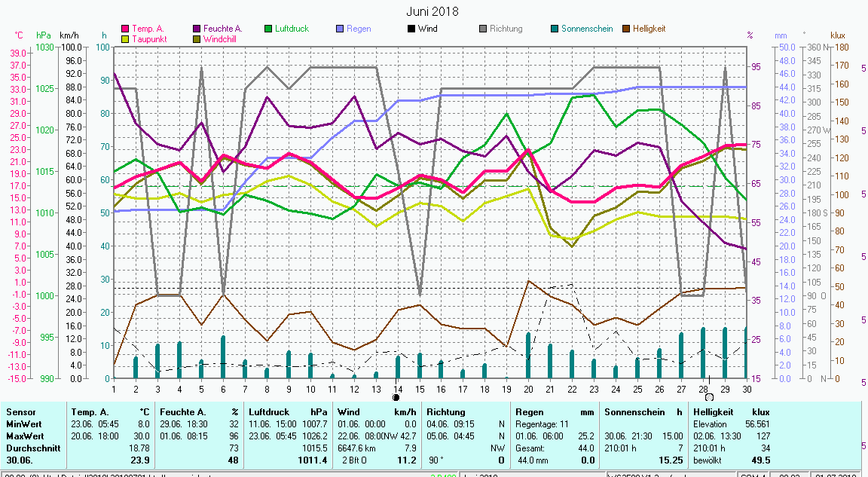This screenshot has height=477, width=868.
Task: Click the green Luftdruck legend square
Action: point(268,29)
